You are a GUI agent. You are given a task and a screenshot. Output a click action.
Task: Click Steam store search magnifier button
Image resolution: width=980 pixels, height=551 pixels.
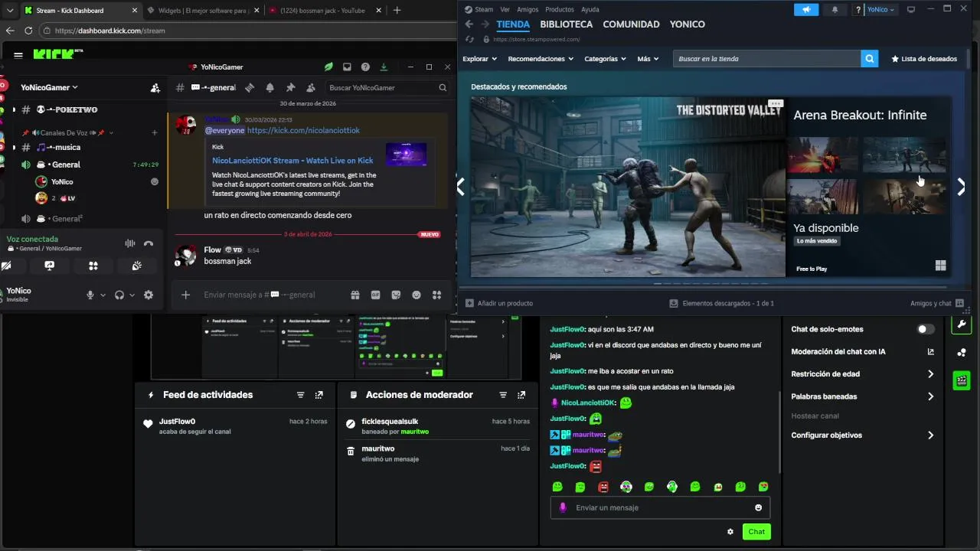coord(869,59)
